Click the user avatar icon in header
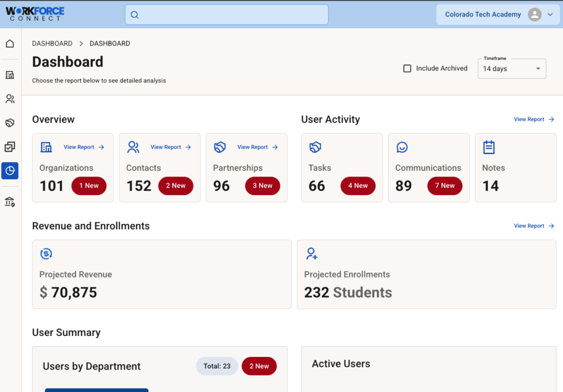The image size is (563, 392). pyautogui.click(x=534, y=15)
